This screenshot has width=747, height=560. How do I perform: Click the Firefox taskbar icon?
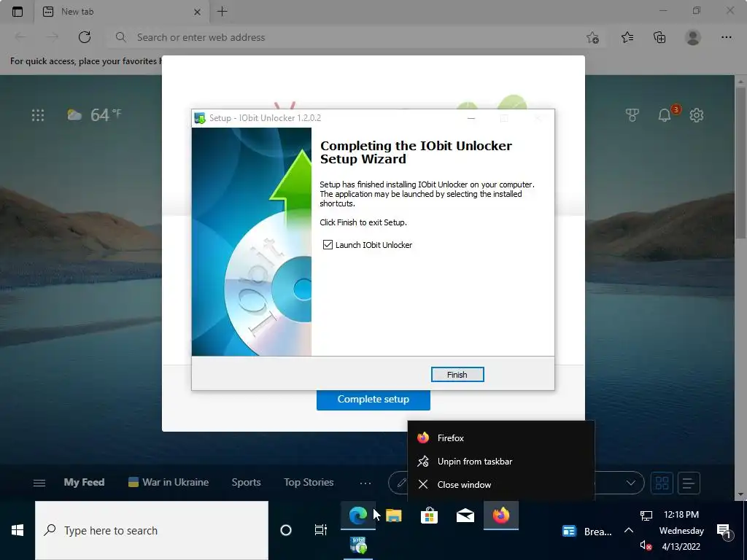pos(501,516)
